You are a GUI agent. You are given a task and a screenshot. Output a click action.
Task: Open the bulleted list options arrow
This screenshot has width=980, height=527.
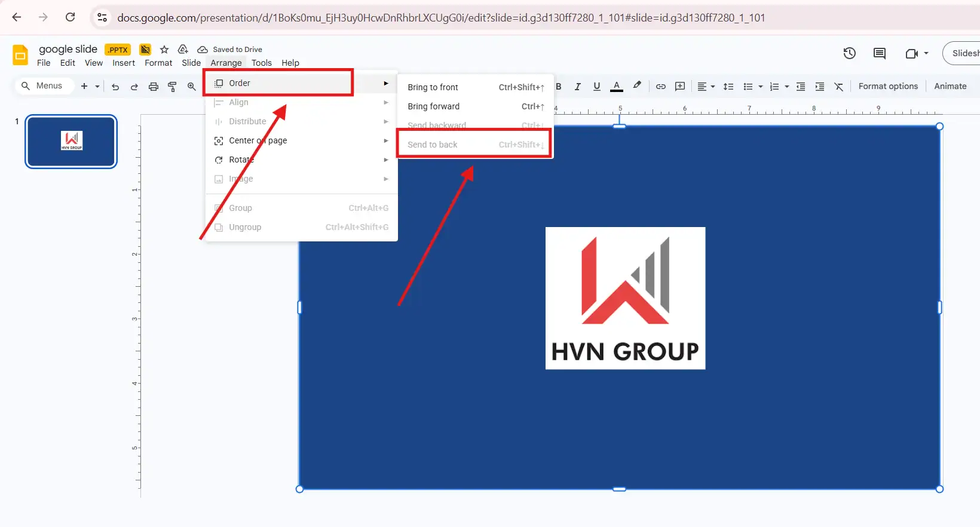[761, 87]
